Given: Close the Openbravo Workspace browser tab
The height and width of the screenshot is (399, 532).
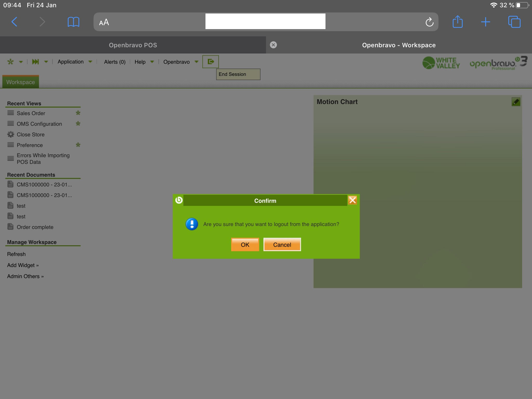Looking at the screenshot, I should 273,45.
